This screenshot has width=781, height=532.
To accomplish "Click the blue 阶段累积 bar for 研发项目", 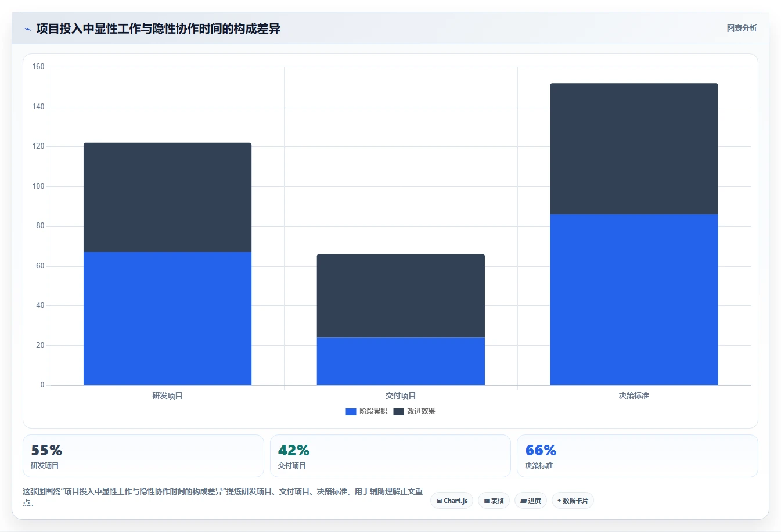I will [x=167, y=318].
